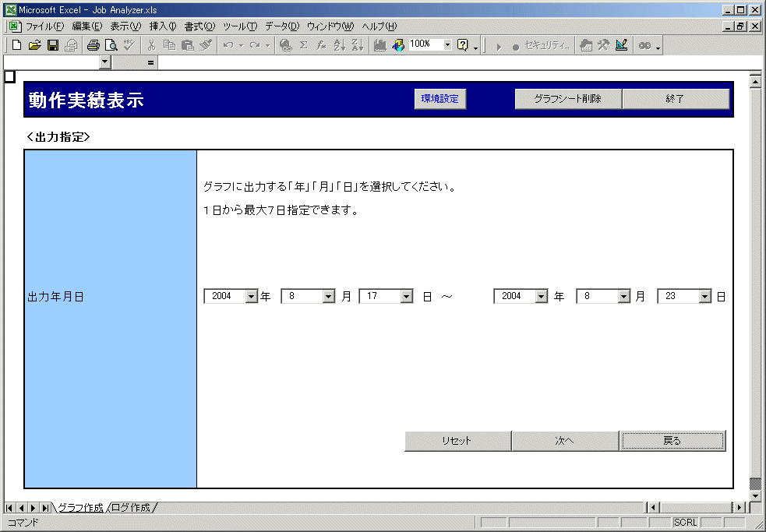Viewport: 766px width, 532px height.
Task: Click the first-sheet tab navigation arrow
Action: pos(9,508)
